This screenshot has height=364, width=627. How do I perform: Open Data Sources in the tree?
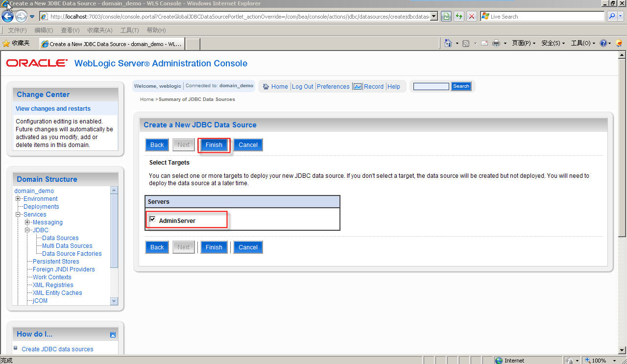coord(60,238)
